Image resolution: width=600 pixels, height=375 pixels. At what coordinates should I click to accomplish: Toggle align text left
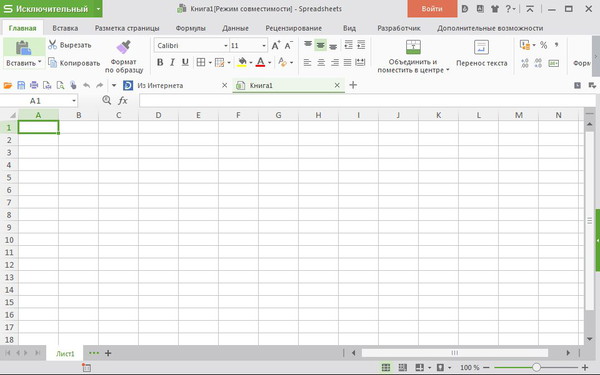(x=307, y=62)
